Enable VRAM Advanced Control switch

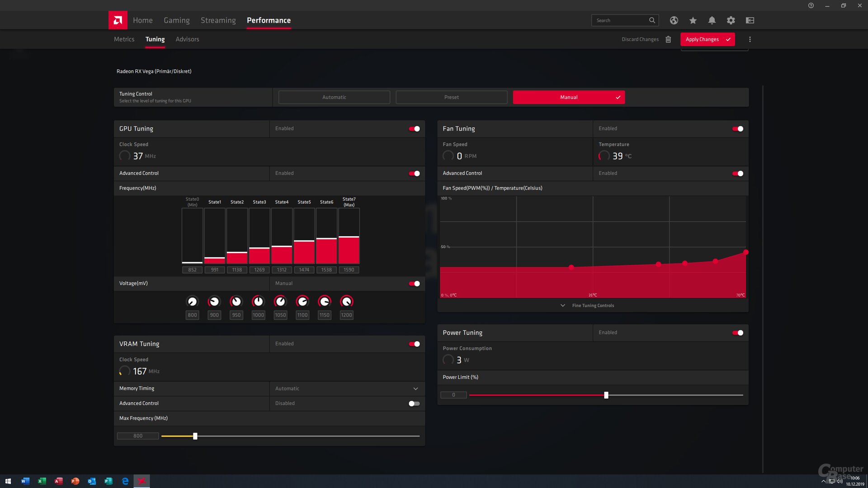[414, 404]
